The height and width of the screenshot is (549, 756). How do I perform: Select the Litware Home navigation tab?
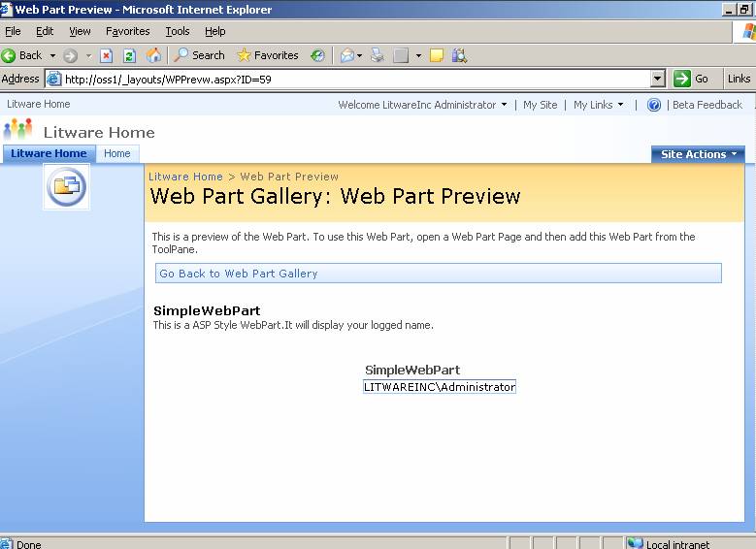click(49, 153)
